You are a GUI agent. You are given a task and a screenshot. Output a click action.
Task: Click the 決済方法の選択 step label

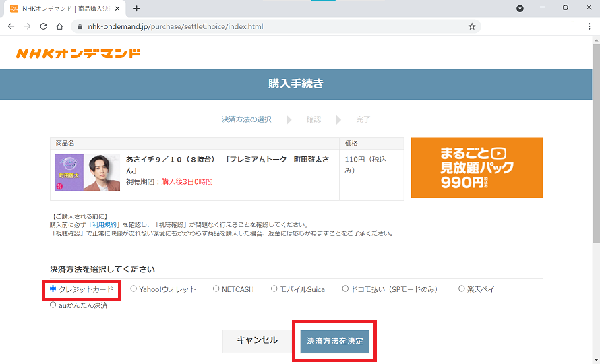click(247, 119)
